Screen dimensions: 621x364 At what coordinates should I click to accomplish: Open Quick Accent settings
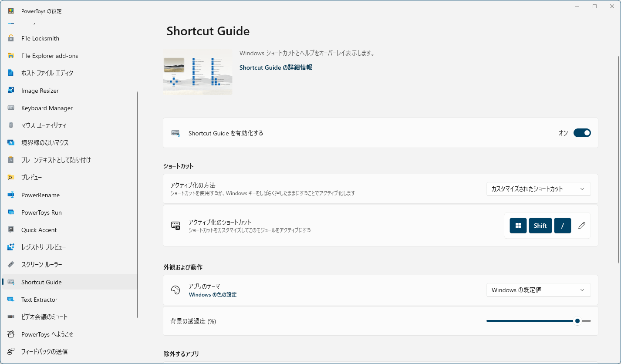pyautogui.click(x=70, y=230)
